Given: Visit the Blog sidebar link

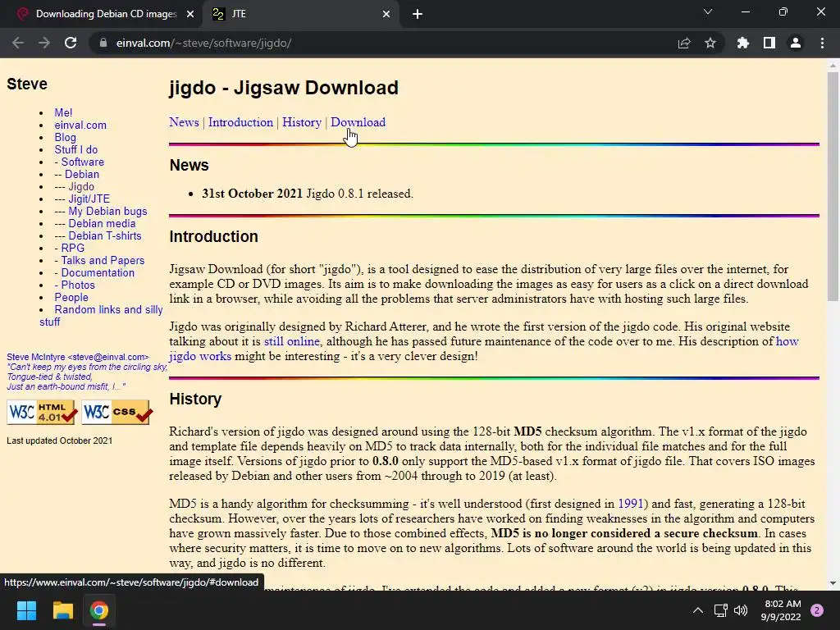Looking at the screenshot, I should click(66, 137).
